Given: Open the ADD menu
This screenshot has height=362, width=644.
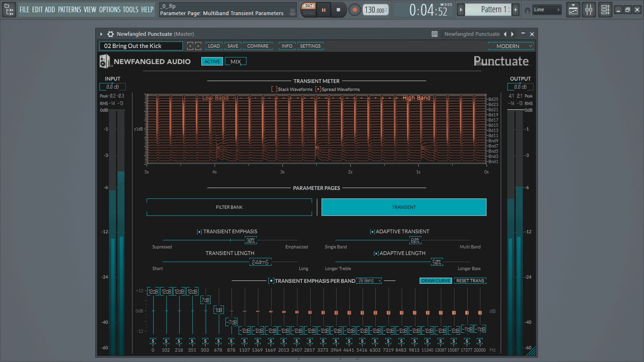Looking at the screenshot, I should coord(50,9).
